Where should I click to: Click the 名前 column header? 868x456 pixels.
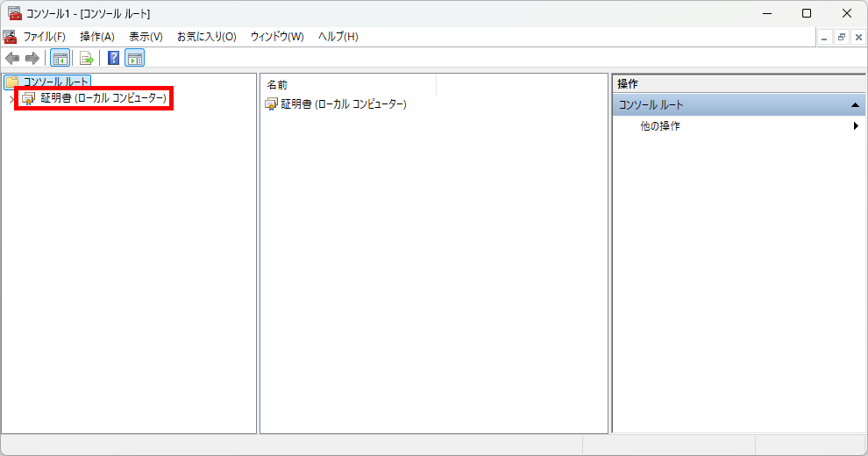tap(348, 84)
